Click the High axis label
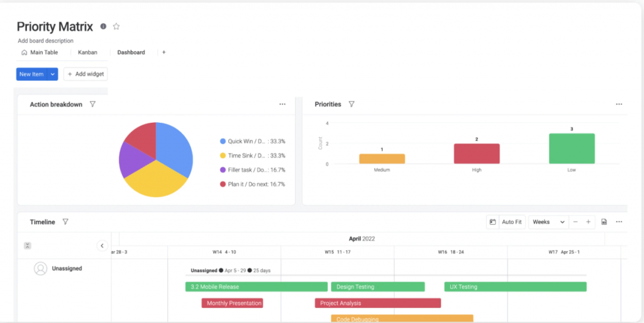Image resolution: width=644 pixels, height=323 pixels. [477, 170]
